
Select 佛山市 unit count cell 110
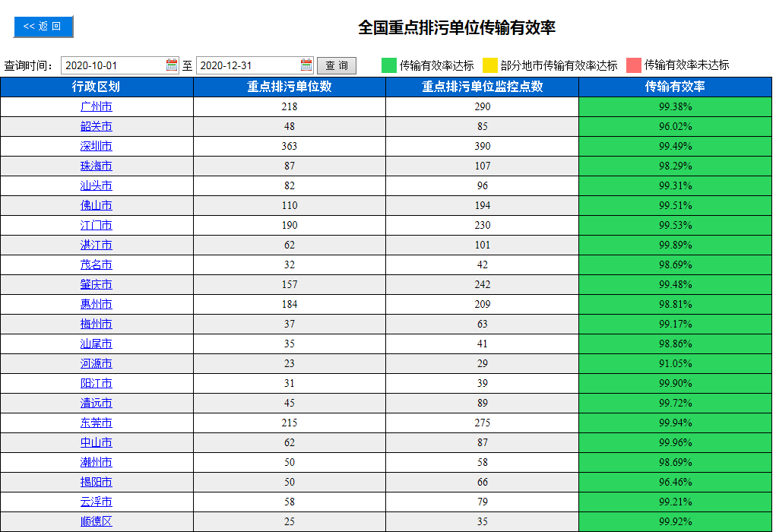pyautogui.click(x=290, y=206)
